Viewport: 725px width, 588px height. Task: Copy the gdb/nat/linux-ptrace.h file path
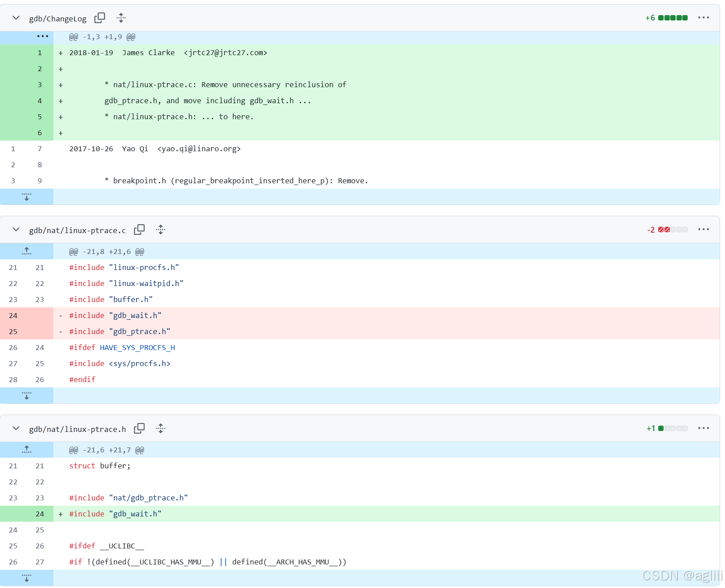coord(139,428)
